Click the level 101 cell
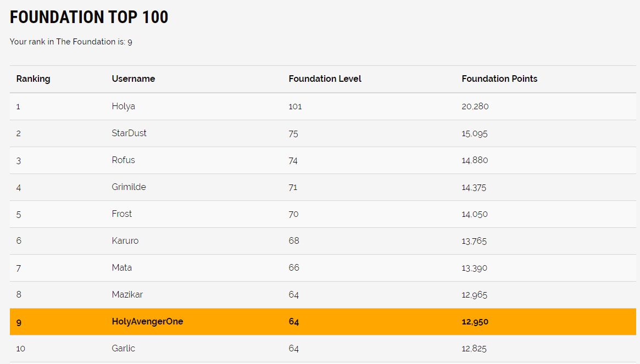This screenshot has height=364, width=640. 295,107
